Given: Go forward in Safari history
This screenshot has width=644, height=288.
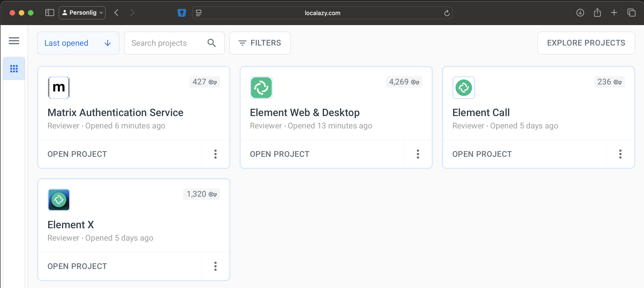Looking at the screenshot, I should (133, 13).
